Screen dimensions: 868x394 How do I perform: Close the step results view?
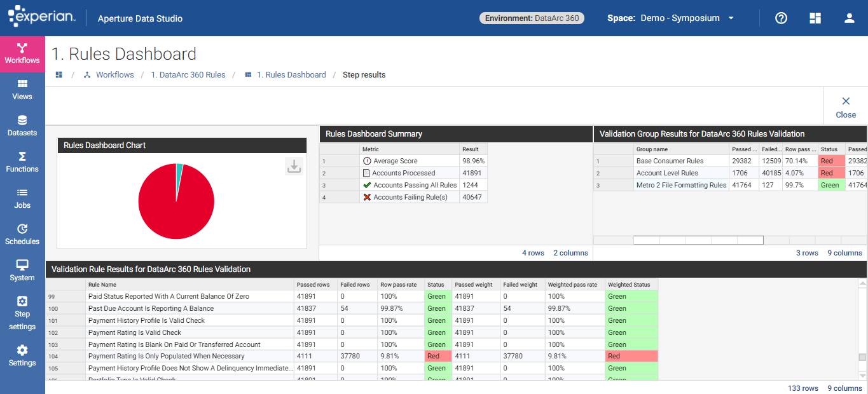point(846,107)
